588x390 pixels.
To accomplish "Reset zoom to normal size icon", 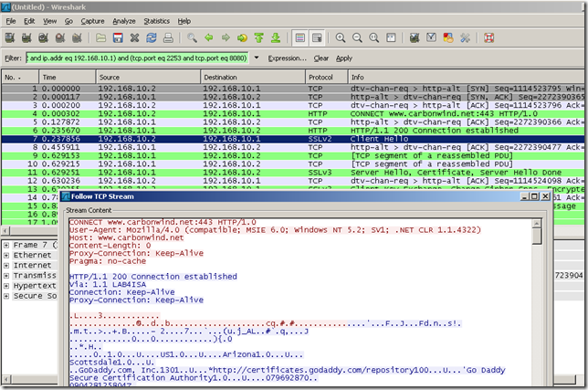I will [374, 37].
